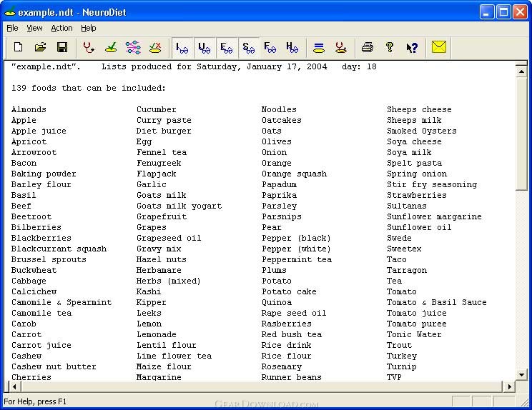Viewport: 532px width, 410px height.
Task: Open the Help menu
Action: tap(89, 28)
